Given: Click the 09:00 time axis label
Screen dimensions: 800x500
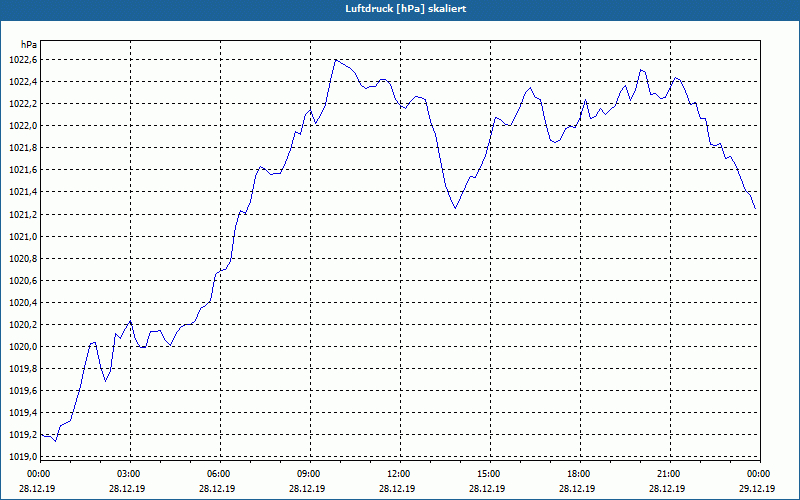Looking at the screenshot, I should tap(310, 474).
